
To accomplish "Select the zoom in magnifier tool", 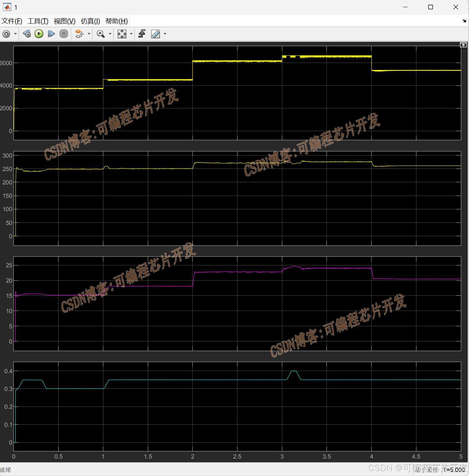I will click(101, 34).
